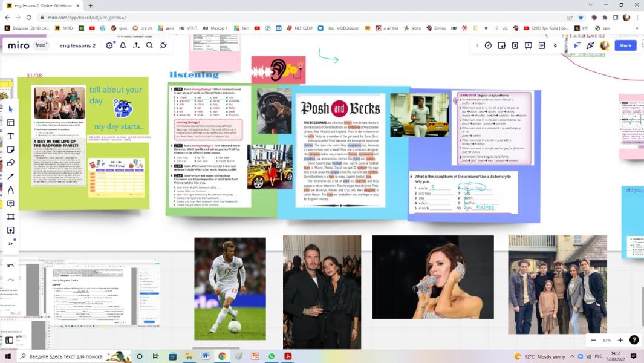This screenshot has height=363, width=644.
Task: Expand more tools in left toolbar
Action: (11, 243)
